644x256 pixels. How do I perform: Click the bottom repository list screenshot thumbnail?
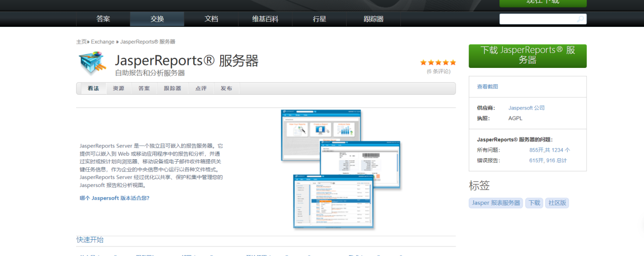click(x=333, y=201)
